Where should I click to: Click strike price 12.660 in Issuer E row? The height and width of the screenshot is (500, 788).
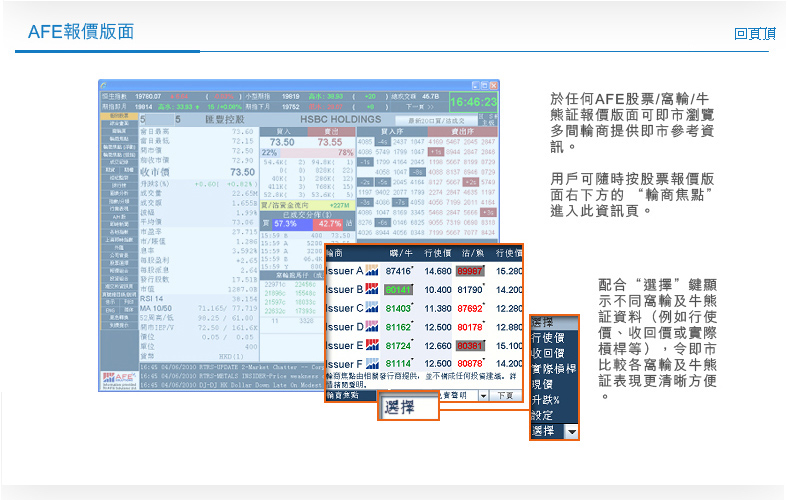(438, 346)
